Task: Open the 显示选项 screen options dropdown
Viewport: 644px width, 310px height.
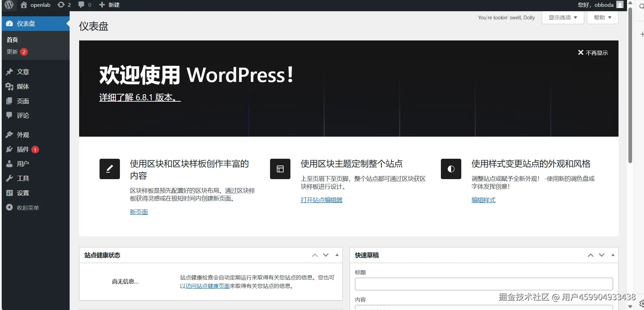Action: pyautogui.click(x=563, y=18)
